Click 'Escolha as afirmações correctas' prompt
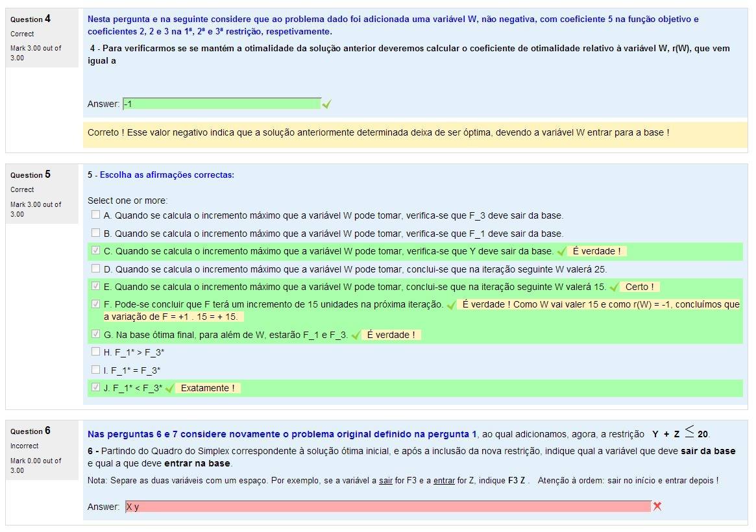 (167, 175)
